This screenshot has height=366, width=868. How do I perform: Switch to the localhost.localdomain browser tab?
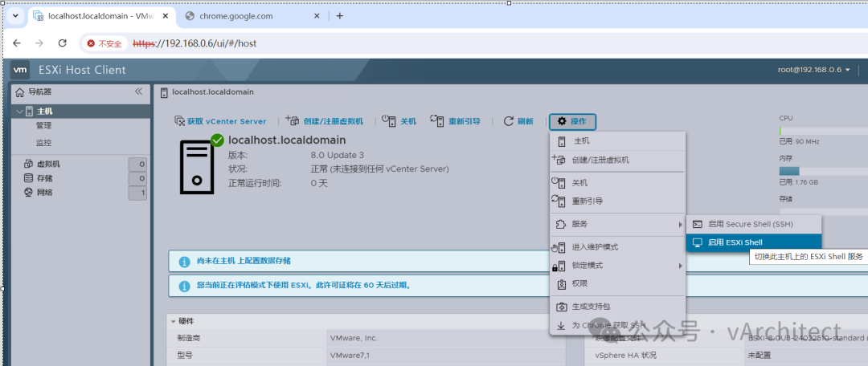click(x=102, y=16)
